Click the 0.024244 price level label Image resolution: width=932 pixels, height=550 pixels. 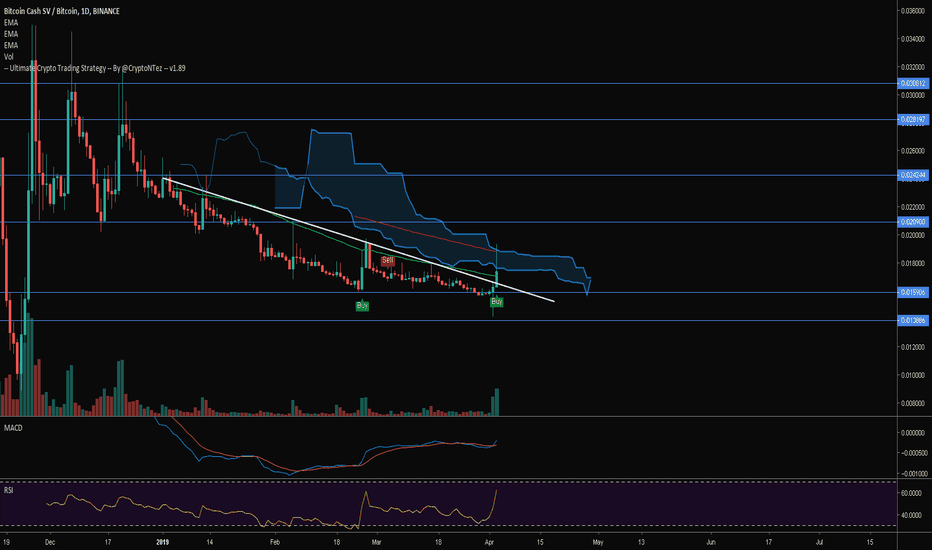(x=912, y=175)
